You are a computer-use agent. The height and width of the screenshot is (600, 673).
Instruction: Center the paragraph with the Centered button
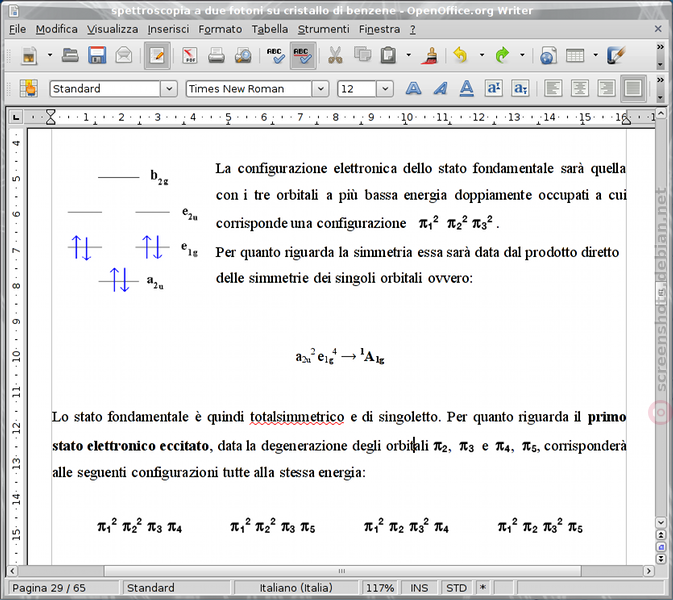[580, 89]
